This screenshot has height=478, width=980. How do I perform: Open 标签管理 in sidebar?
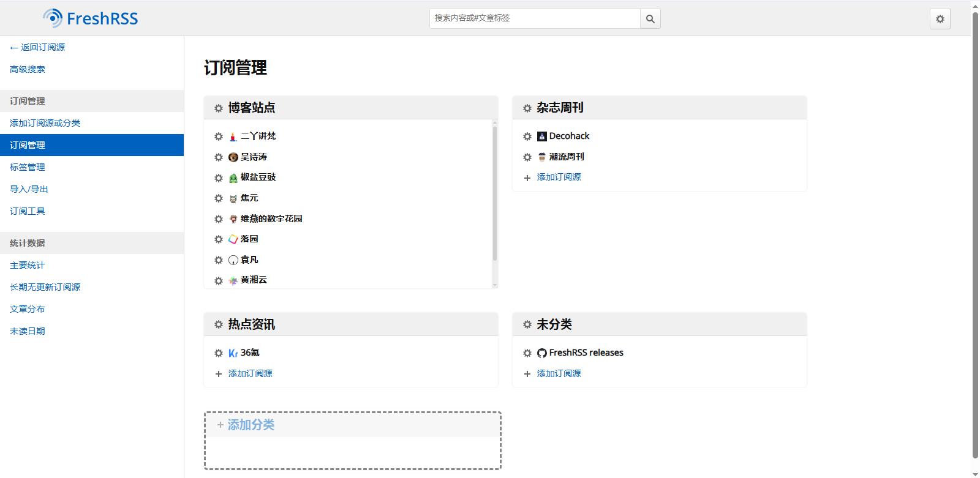pyautogui.click(x=92, y=167)
